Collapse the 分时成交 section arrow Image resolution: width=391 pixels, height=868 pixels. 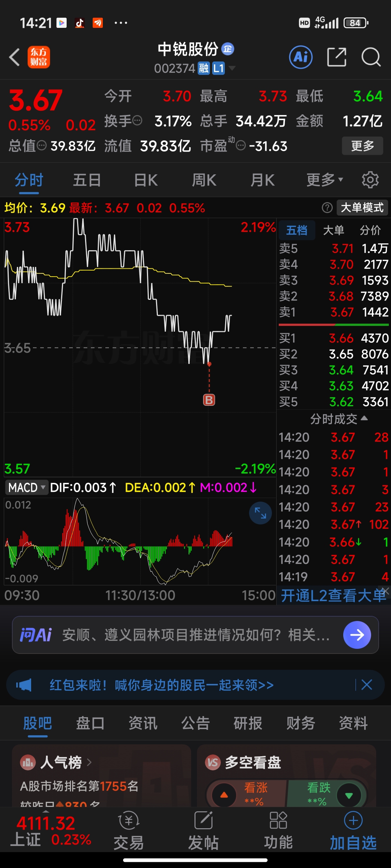tap(364, 418)
